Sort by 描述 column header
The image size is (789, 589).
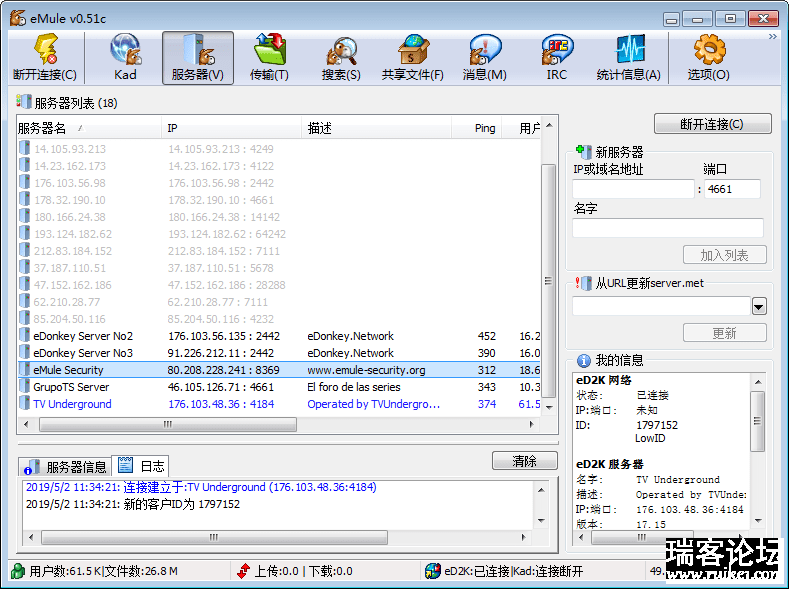pos(376,128)
